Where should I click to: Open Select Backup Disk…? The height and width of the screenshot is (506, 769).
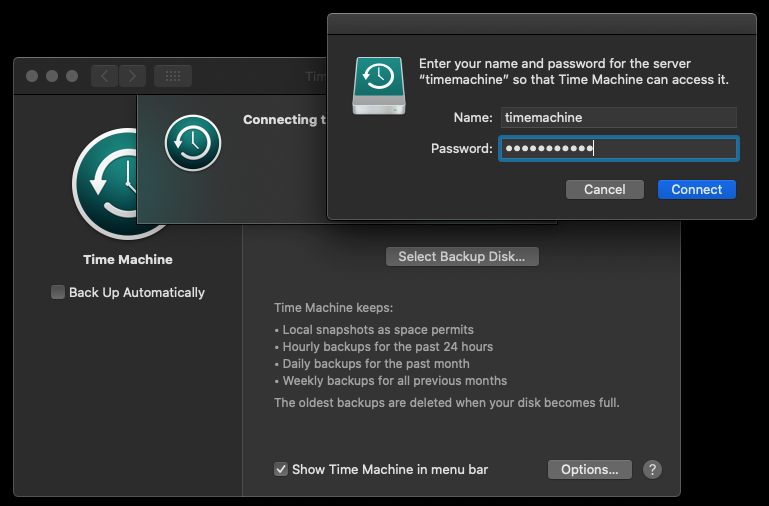[x=462, y=256]
